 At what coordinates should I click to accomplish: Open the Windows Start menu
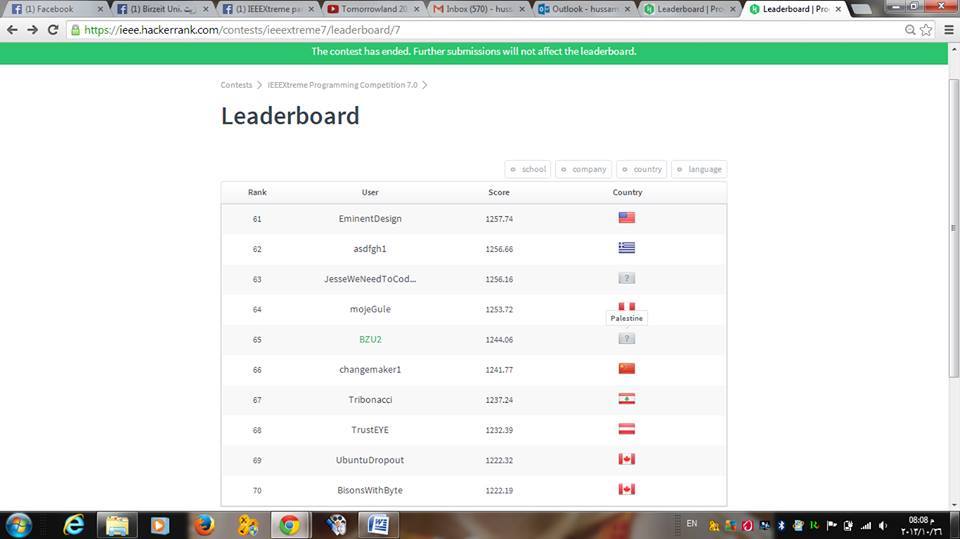19,524
